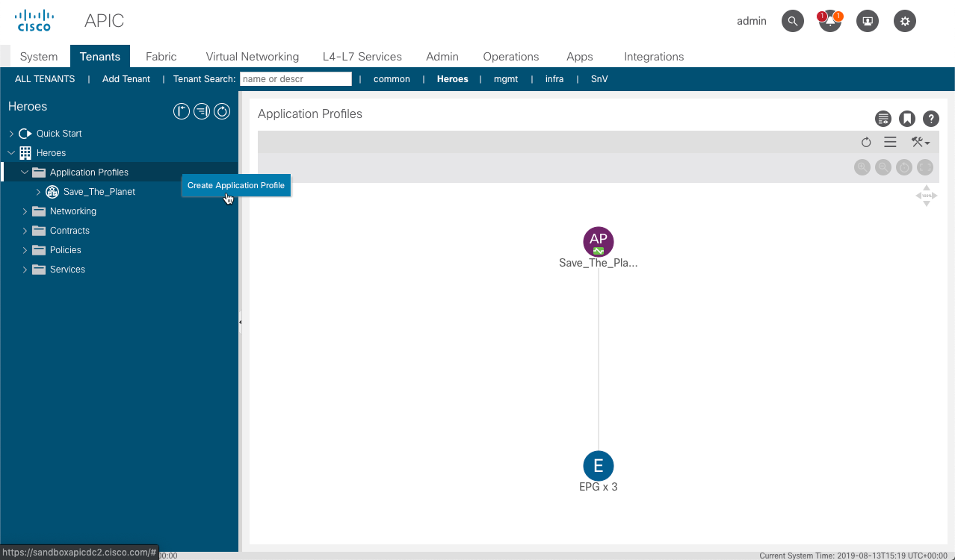Open the notifications bell
The height and width of the screenshot is (560, 955).
coord(829,21)
